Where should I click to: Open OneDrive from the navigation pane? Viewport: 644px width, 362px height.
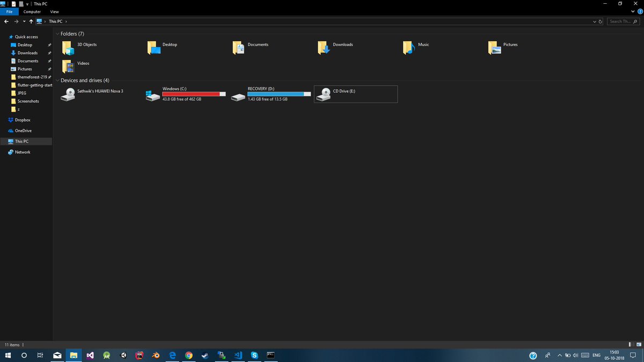(x=23, y=130)
